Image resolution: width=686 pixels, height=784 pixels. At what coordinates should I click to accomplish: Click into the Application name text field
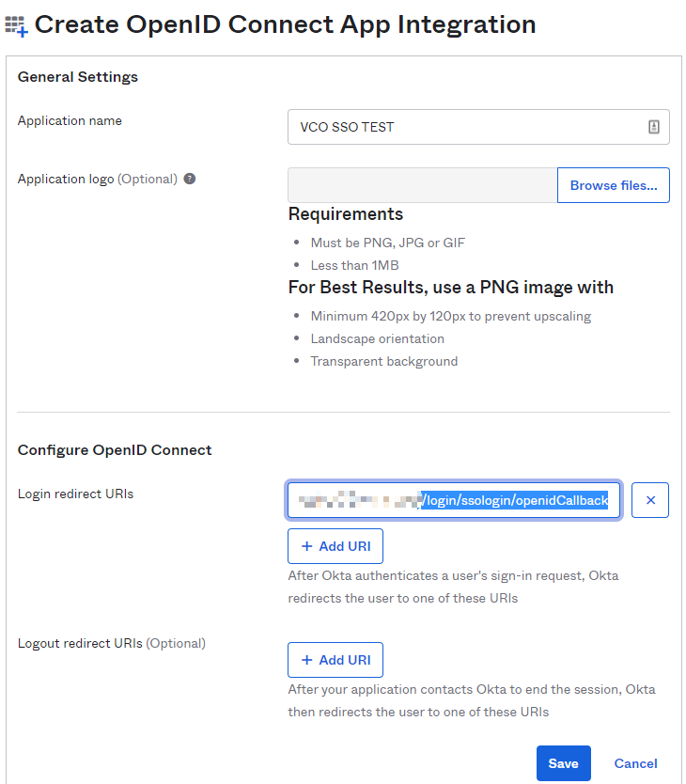pyautogui.click(x=478, y=127)
